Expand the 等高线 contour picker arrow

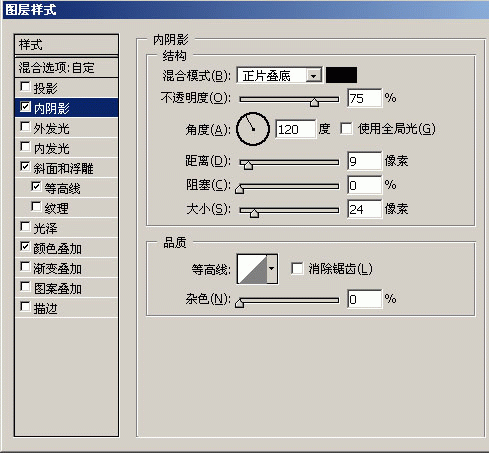(272, 269)
